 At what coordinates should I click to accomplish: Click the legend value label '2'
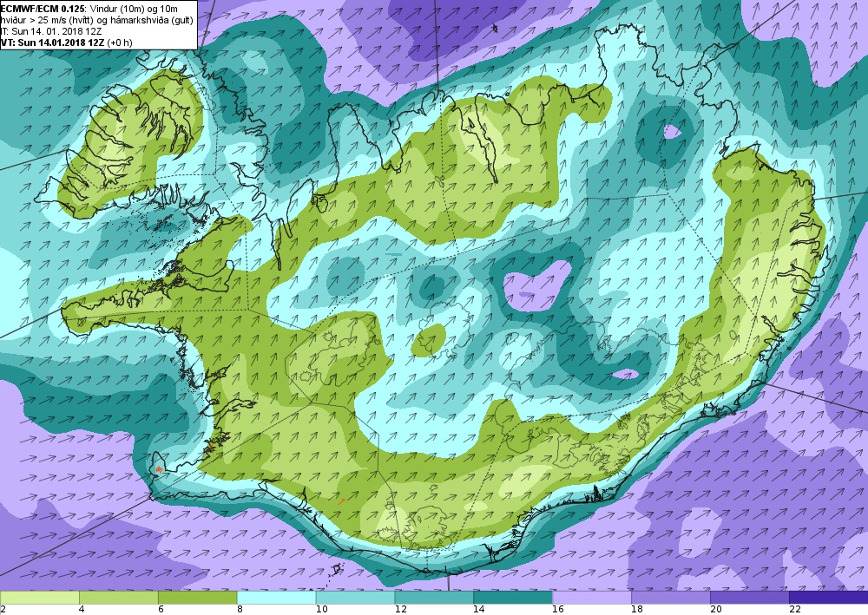pos(3,610)
